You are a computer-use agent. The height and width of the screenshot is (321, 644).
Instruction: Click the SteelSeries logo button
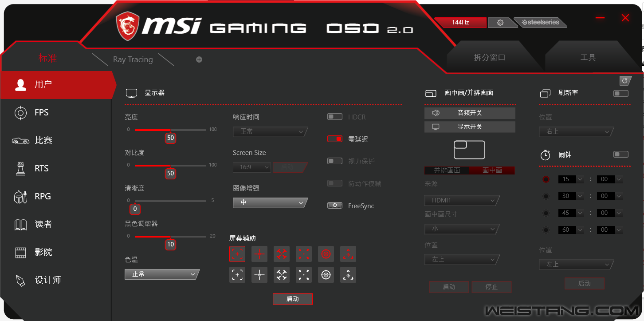pyautogui.click(x=540, y=22)
